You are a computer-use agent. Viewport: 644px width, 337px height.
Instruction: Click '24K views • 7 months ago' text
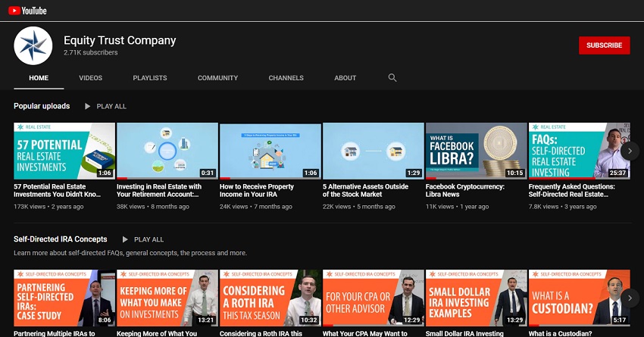pos(256,207)
